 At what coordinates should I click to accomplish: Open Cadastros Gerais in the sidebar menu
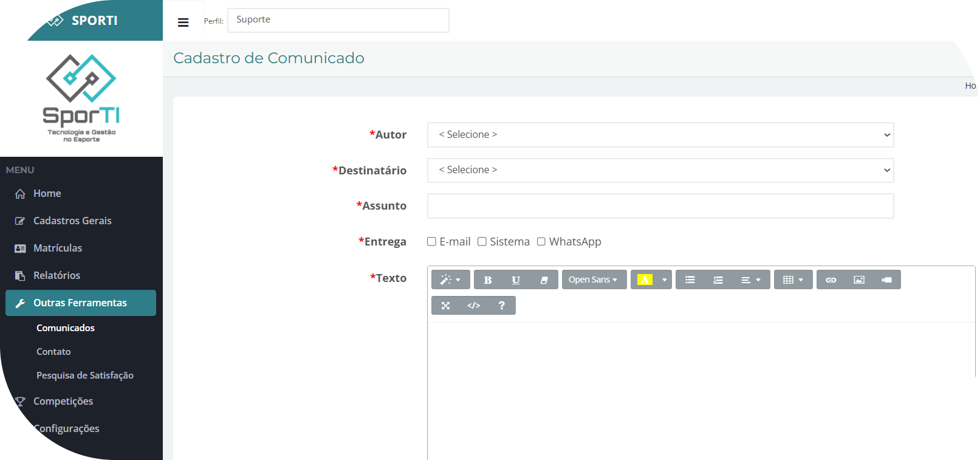click(72, 221)
